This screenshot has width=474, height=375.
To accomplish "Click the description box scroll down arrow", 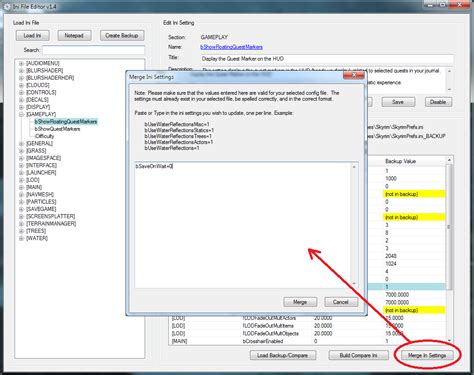I will [x=449, y=89].
